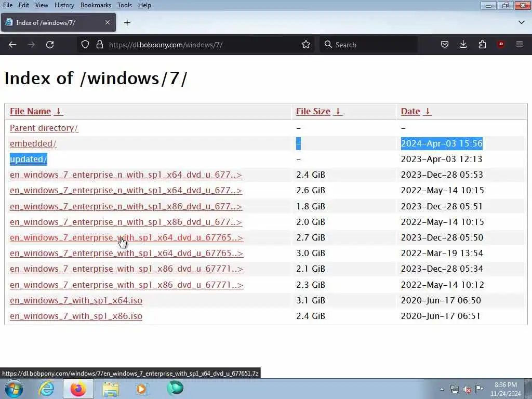This screenshot has height=399, width=532.
Task: Download the enterprise x64 2.7 GiB file
Action: (x=127, y=237)
